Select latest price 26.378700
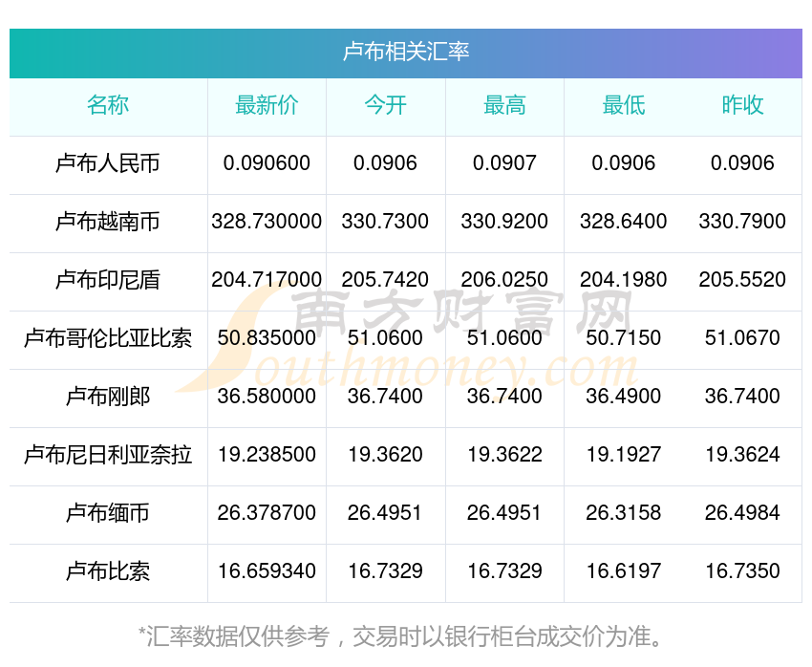Screen dimensions: 812x667 click(x=267, y=513)
